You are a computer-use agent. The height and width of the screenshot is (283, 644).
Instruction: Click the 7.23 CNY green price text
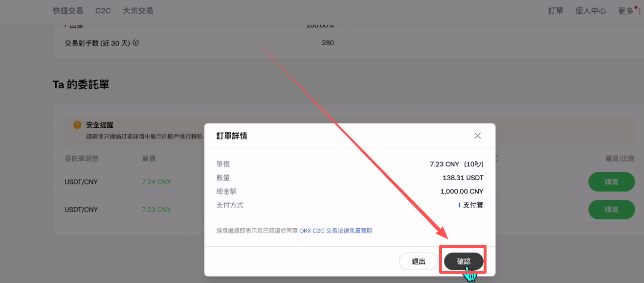pyautogui.click(x=156, y=210)
